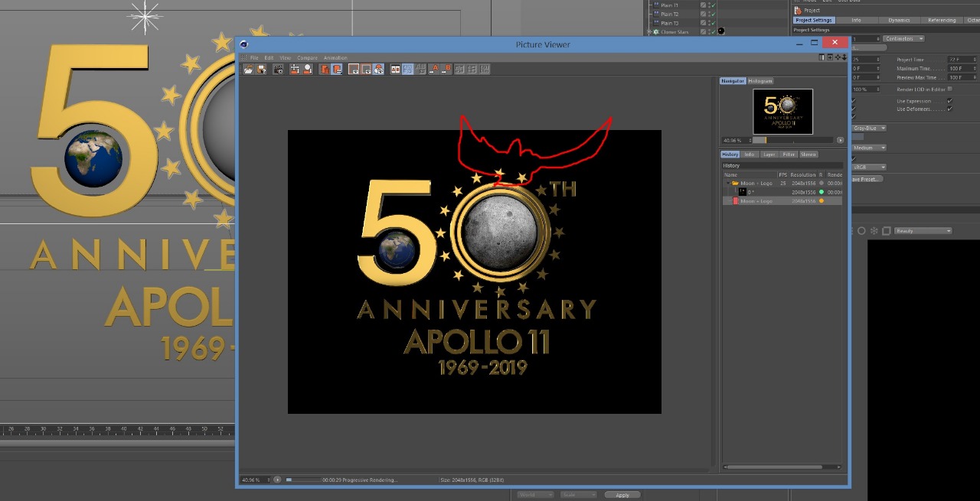Click the navigator preview thumbnail
This screenshot has height=501, width=980.
(782, 111)
